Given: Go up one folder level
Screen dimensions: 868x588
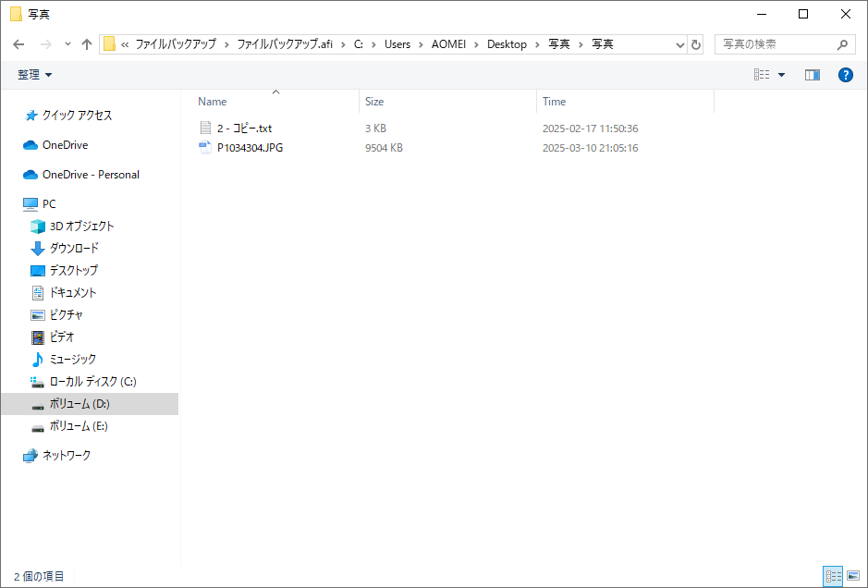Looking at the screenshot, I should click(86, 44).
